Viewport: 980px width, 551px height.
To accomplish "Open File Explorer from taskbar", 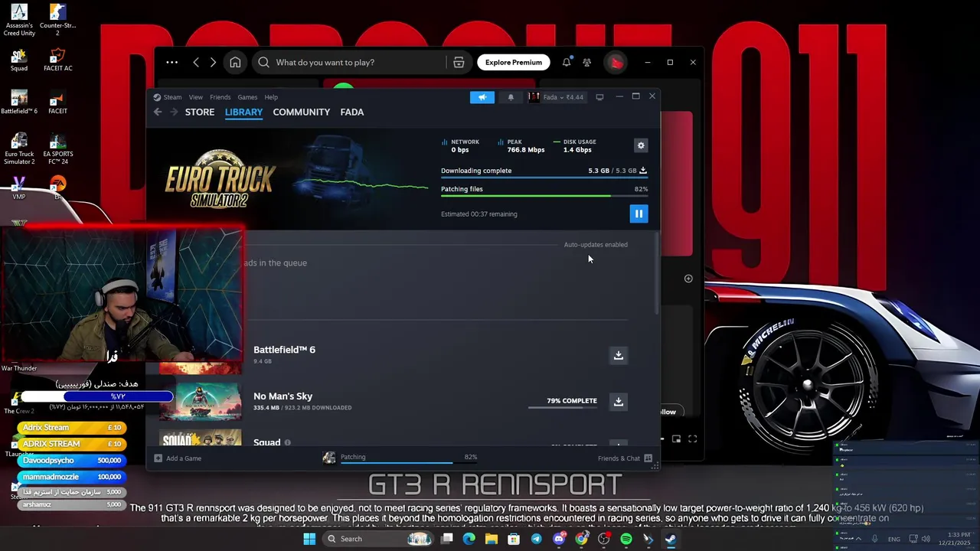I will coord(492,539).
